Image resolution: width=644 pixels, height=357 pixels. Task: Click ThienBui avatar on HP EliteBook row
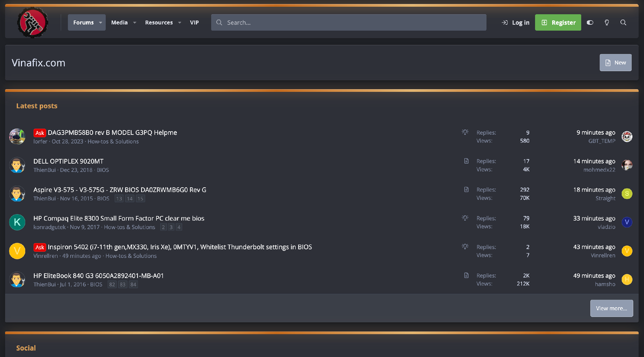point(18,279)
